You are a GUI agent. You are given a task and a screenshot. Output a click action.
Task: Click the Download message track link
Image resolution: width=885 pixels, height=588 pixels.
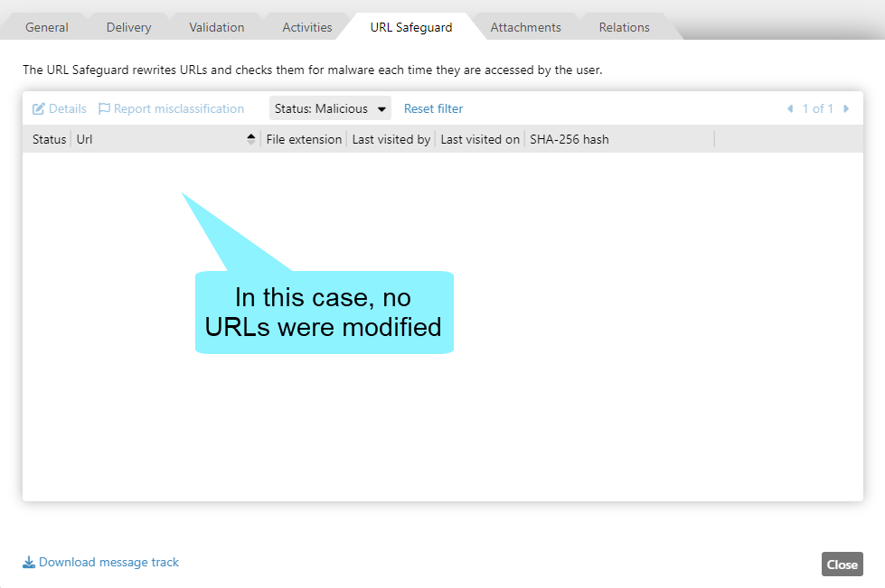tap(108, 562)
